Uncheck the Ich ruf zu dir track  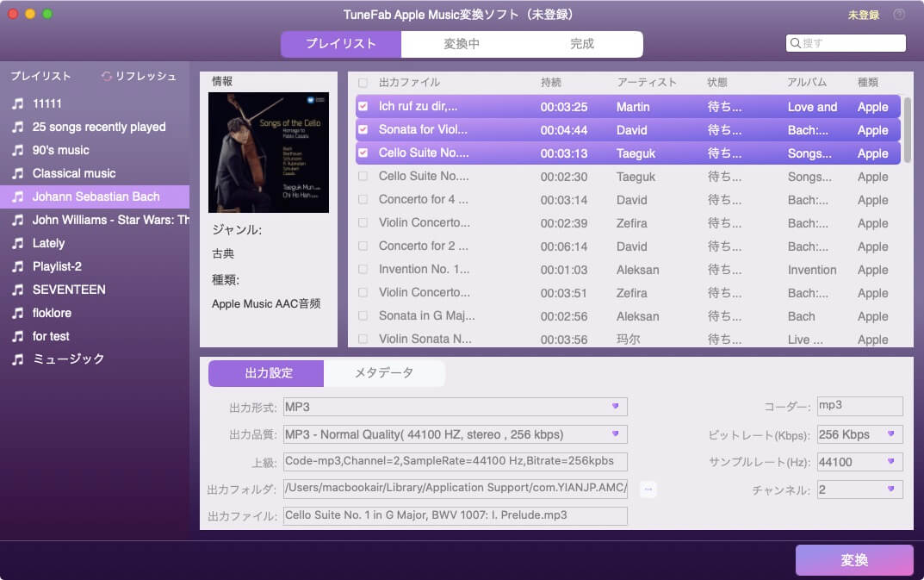(x=363, y=107)
